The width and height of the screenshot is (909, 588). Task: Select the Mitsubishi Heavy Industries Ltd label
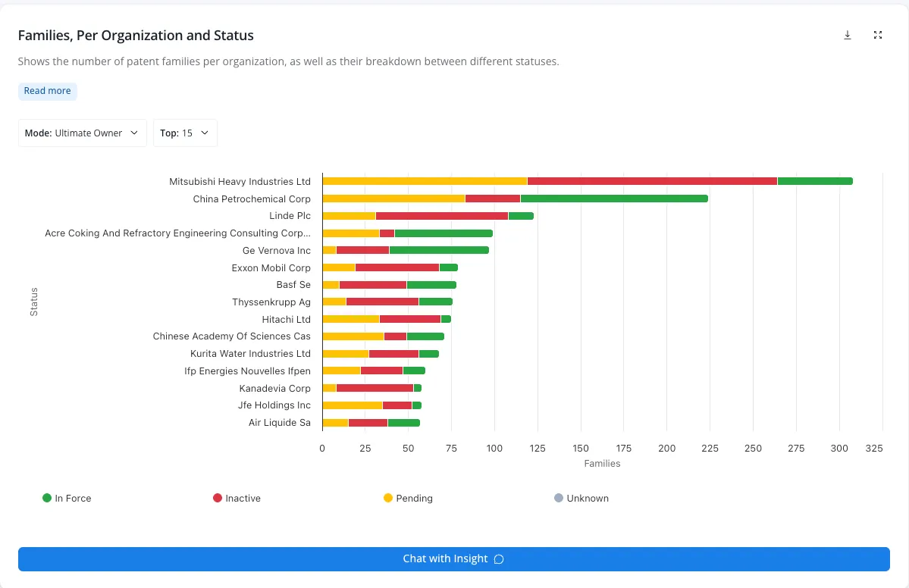[x=240, y=181]
